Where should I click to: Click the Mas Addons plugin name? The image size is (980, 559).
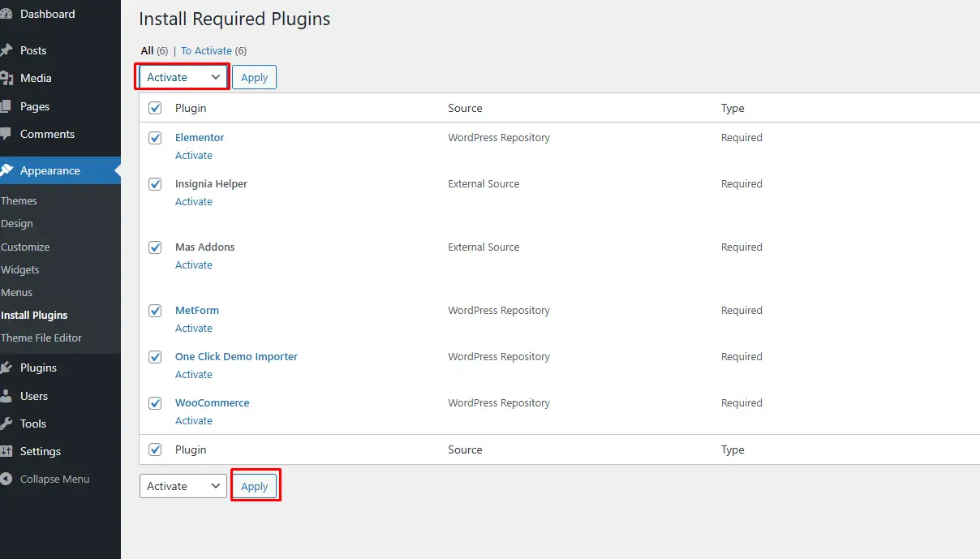pyautogui.click(x=204, y=247)
